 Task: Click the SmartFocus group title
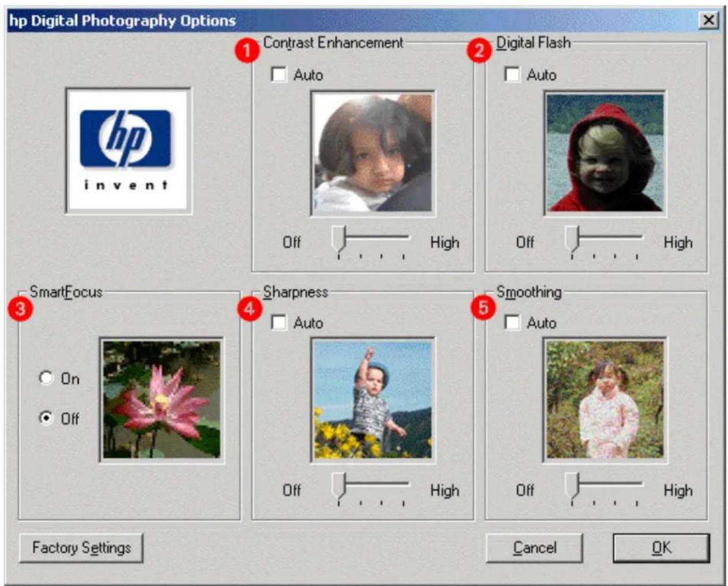click(66, 292)
